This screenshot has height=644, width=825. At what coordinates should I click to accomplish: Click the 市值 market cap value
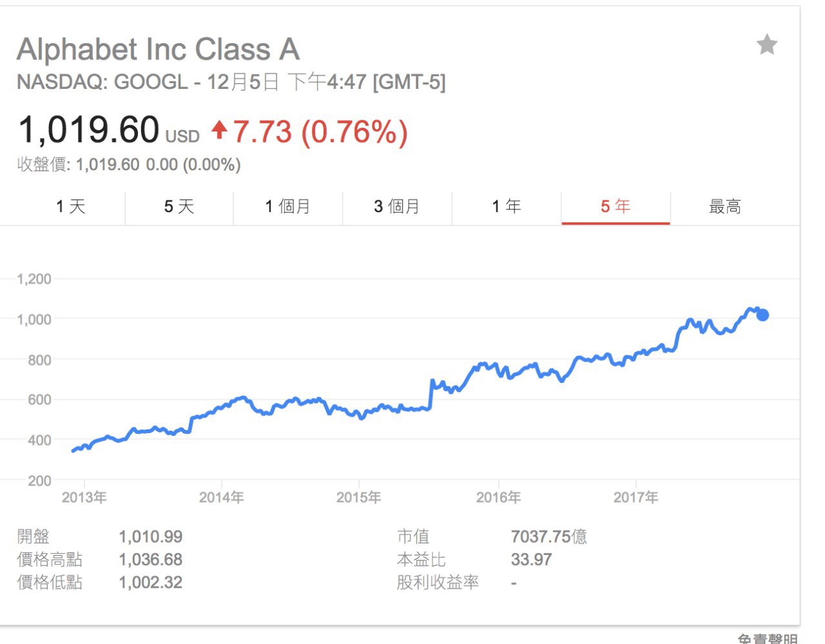pyautogui.click(x=548, y=536)
